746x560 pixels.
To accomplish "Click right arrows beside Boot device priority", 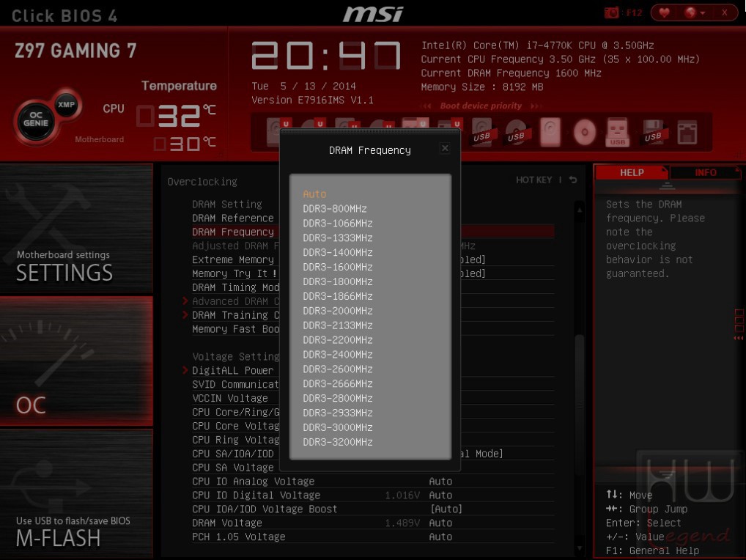I will click(536, 106).
